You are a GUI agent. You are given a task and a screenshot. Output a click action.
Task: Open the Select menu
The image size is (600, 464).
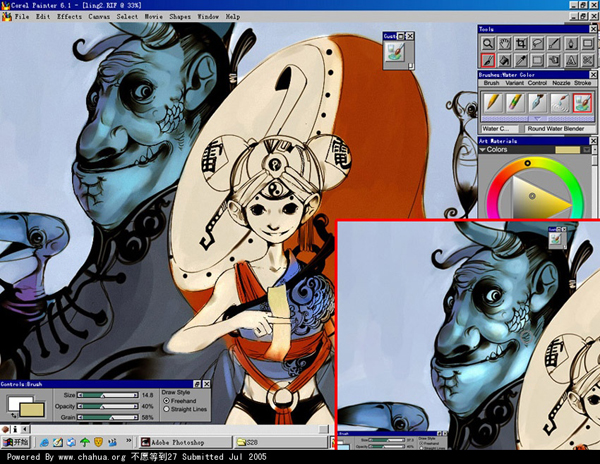(127, 16)
